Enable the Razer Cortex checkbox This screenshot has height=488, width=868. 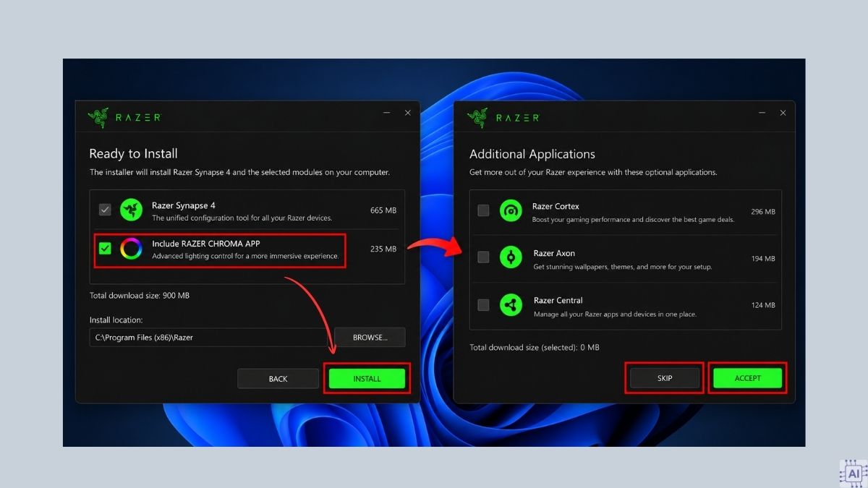[483, 210]
